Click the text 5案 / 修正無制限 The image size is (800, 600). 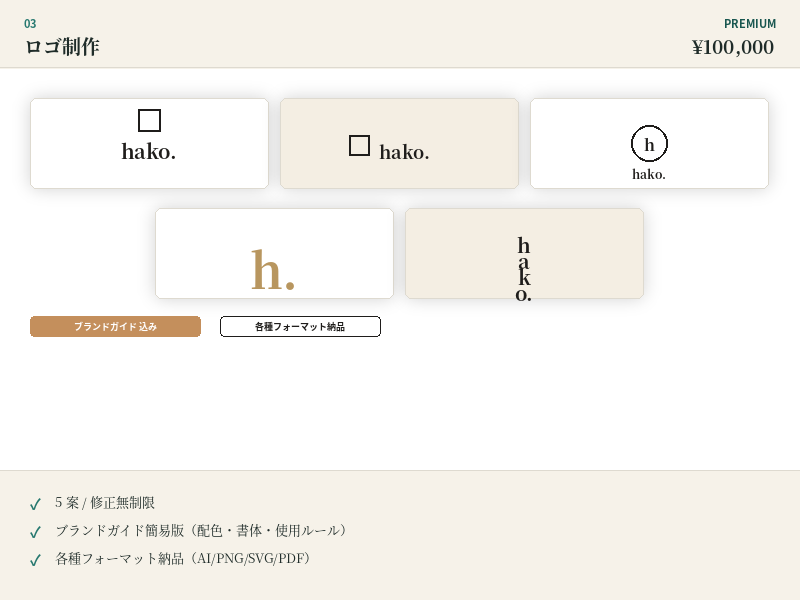pos(105,503)
